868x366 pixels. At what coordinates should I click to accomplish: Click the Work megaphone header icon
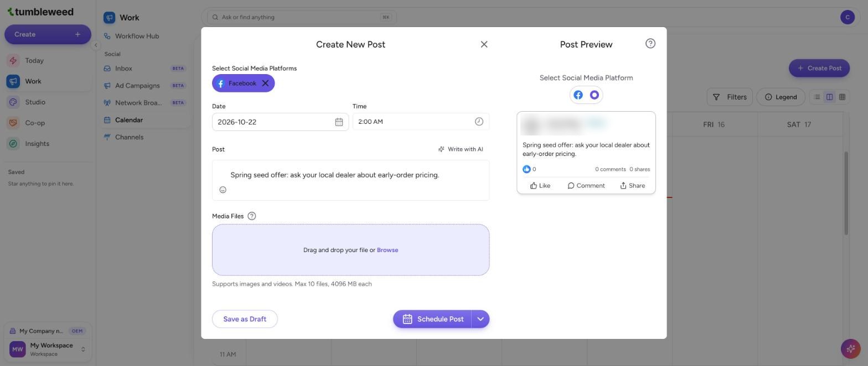pyautogui.click(x=109, y=18)
